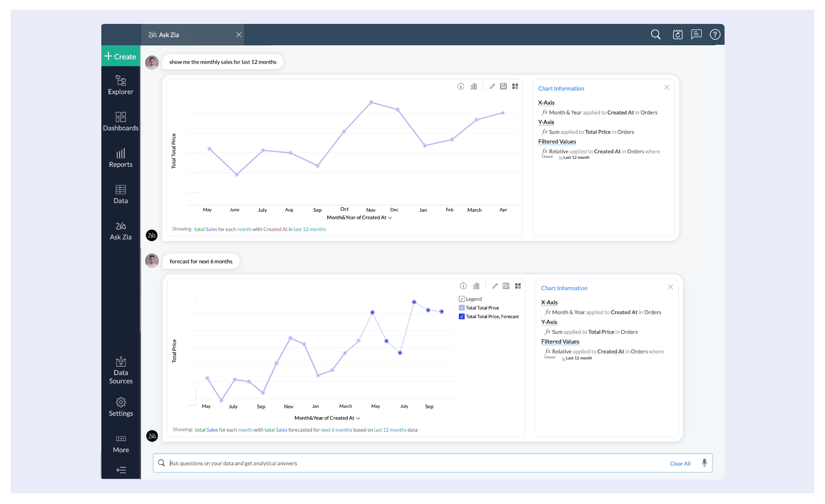The width and height of the screenshot is (825, 504).
Task: Close the forecast Chart Information panel
Action: coord(671,287)
